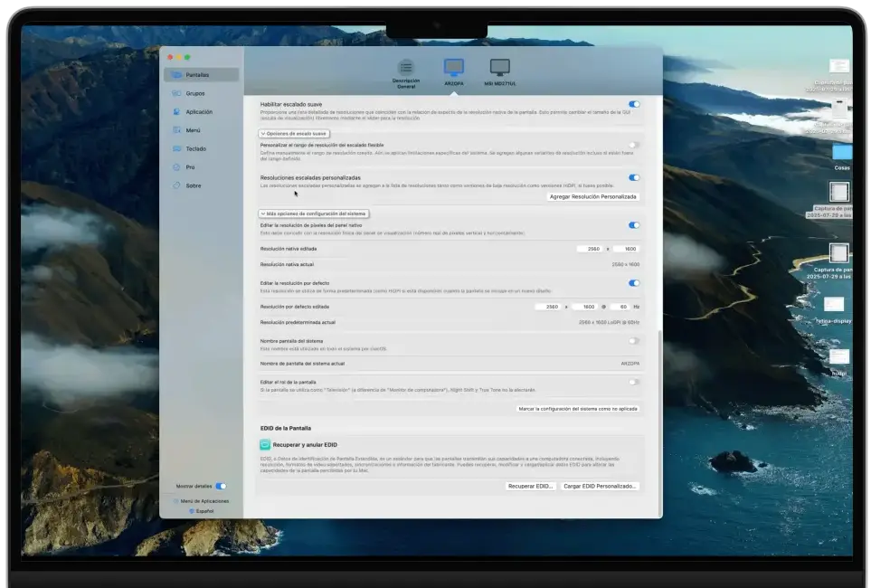Open the Español language selector

(x=202, y=511)
